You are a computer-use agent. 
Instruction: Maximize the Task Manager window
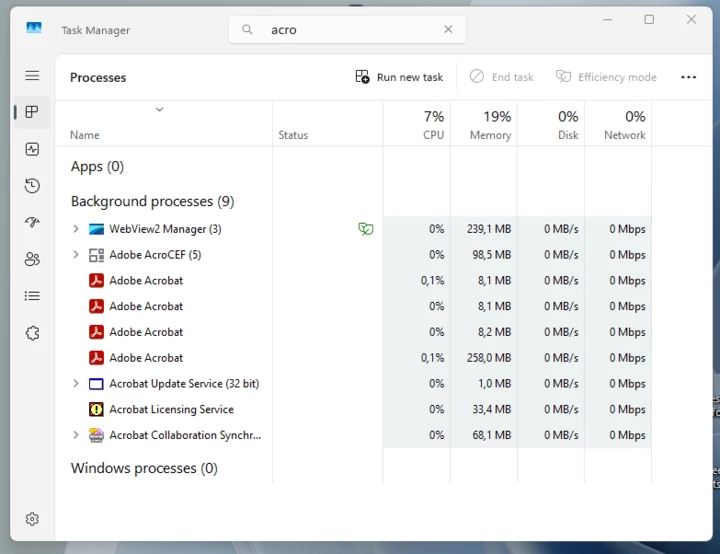649,19
